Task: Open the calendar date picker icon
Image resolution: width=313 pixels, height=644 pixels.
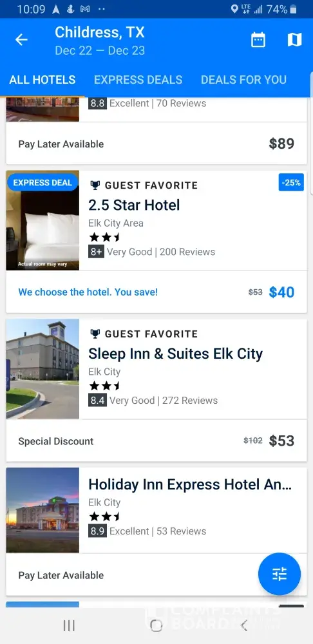Action: 258,40
